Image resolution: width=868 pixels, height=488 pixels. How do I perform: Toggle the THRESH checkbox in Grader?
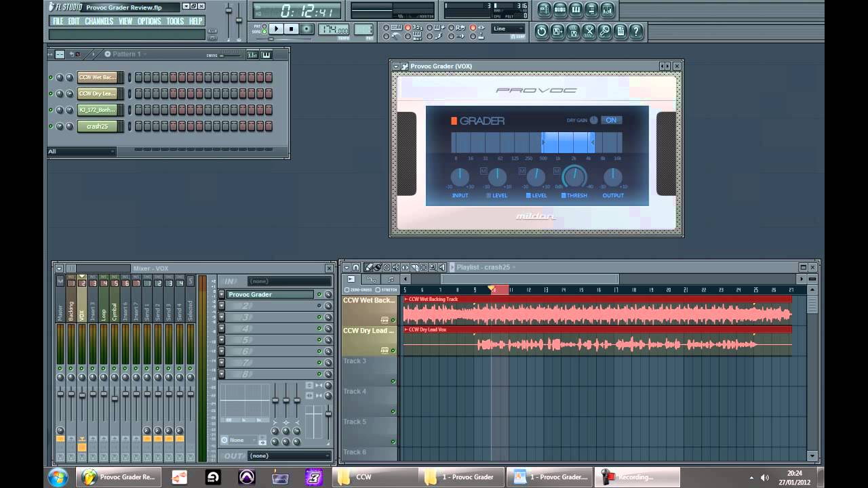click(563, 195)
